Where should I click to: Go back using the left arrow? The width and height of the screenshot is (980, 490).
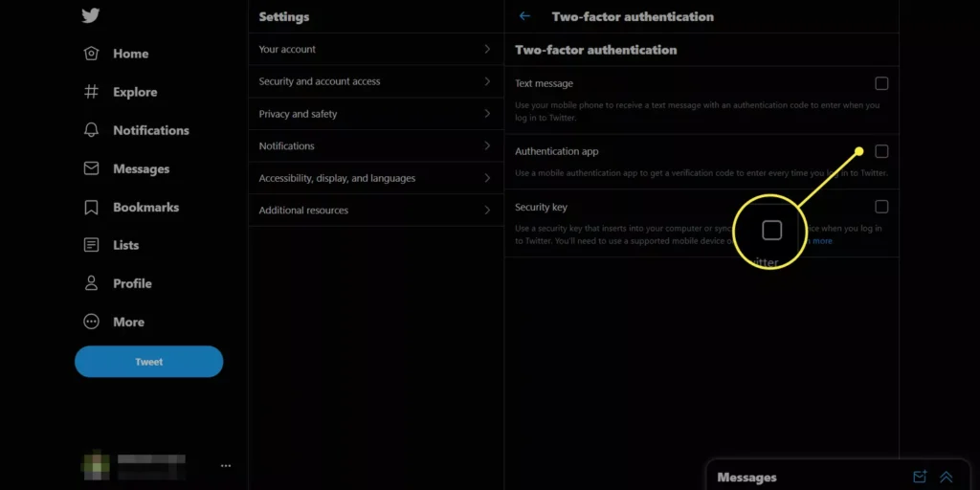click(524, 16)
